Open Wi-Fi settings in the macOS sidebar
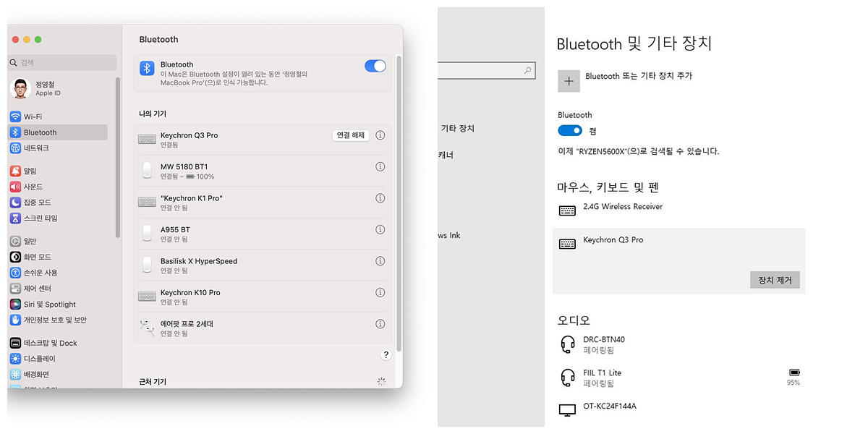 pyautogui.click(x=58, y=116)
